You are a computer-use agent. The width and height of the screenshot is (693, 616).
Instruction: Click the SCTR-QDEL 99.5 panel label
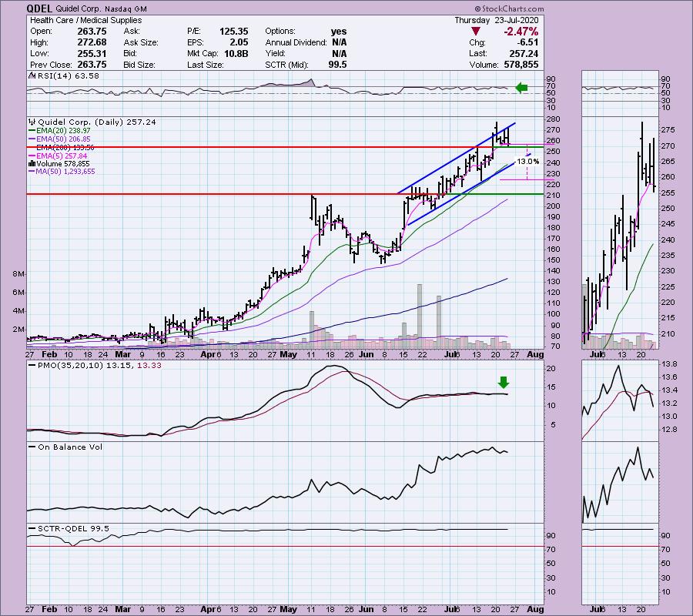point(73,528)
